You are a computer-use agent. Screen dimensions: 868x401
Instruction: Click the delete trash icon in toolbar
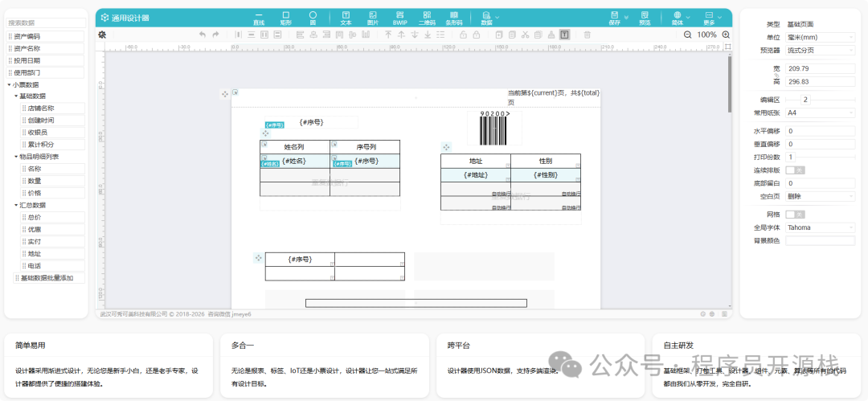[x=587, y=35]
